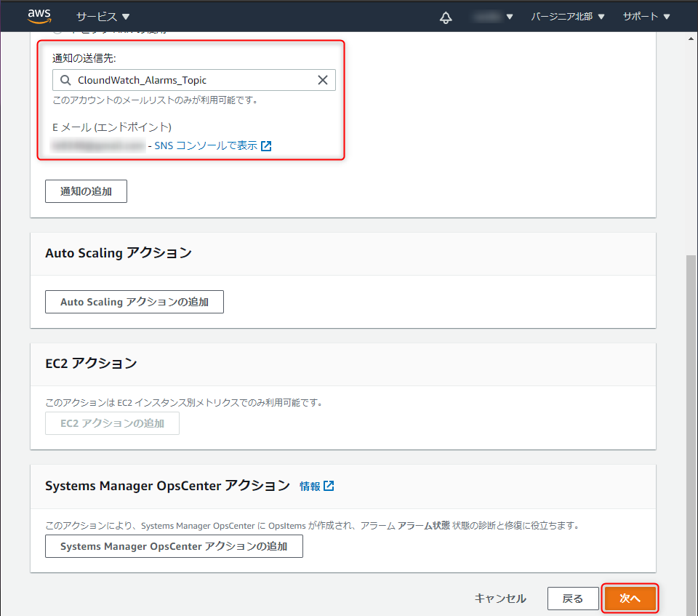The width and height of the screenshot is (698, 616).
Task: Open SNS コンソールで表示 link
Action: [206, 145]
